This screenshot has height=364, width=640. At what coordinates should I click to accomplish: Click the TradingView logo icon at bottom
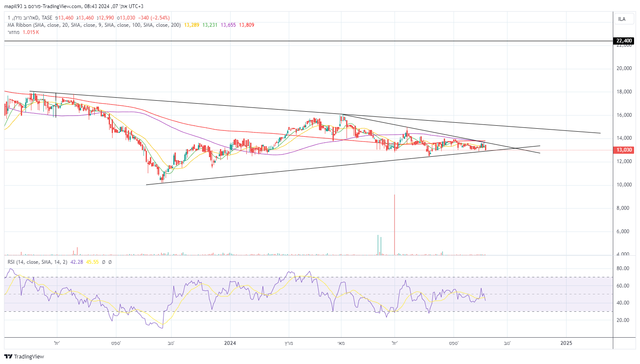(x=8, y=356)
